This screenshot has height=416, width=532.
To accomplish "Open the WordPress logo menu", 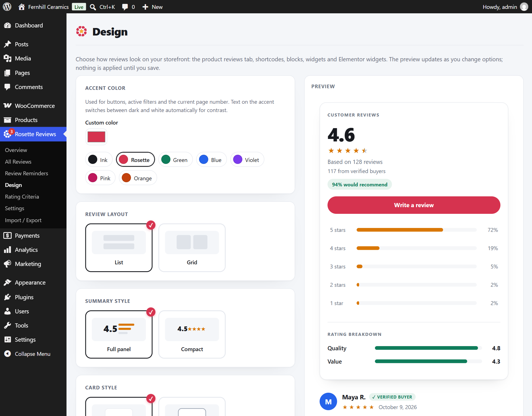I will [x=7, y=7].
